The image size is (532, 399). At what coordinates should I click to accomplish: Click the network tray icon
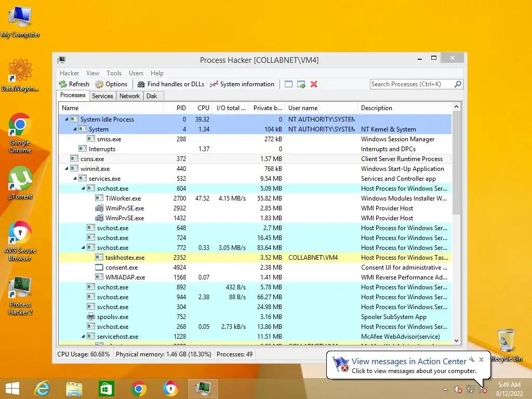coord(471,389)
